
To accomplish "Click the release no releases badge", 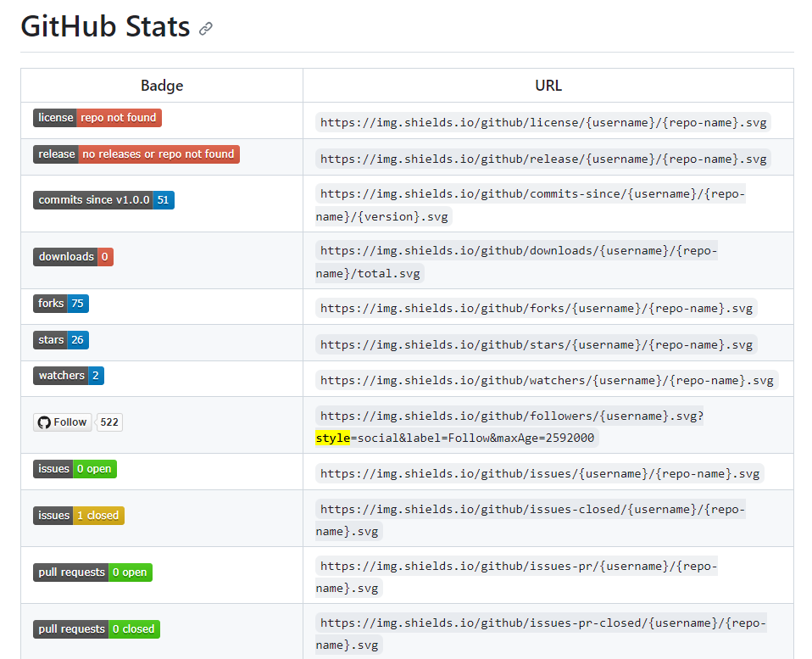I will coord(136,154).
